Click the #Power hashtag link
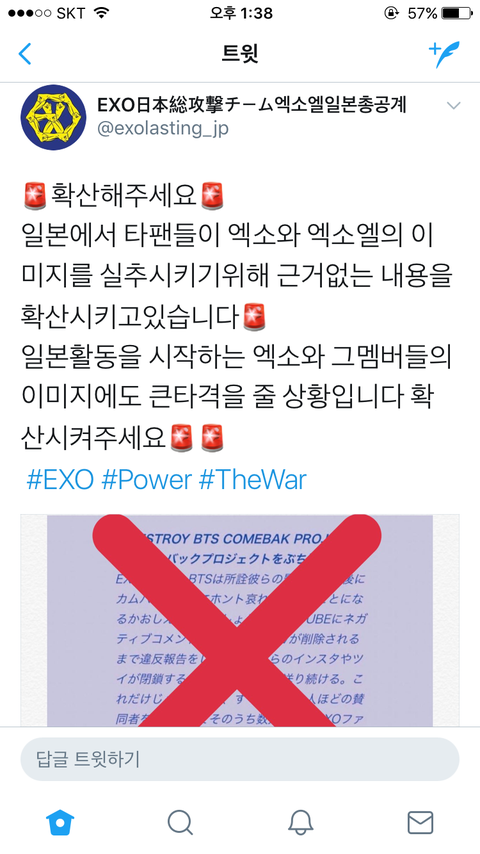This screenshot has width=480, height=854. point(147,480)
